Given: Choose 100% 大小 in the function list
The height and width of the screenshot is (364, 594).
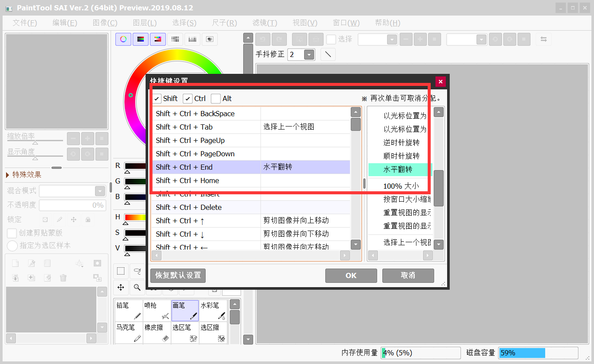Looking at the screenshot, I should pos(400,186).
